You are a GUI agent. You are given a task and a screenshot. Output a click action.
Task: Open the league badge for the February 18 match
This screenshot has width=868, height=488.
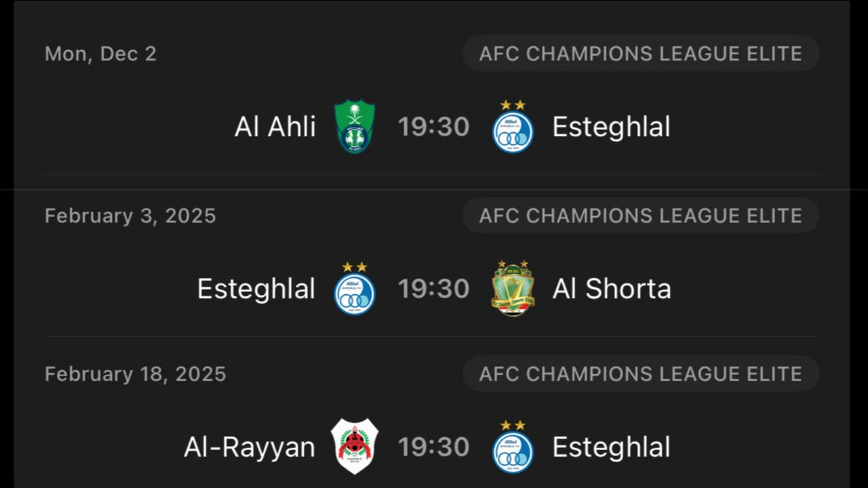pyautogui.click(x=640, y=373)
